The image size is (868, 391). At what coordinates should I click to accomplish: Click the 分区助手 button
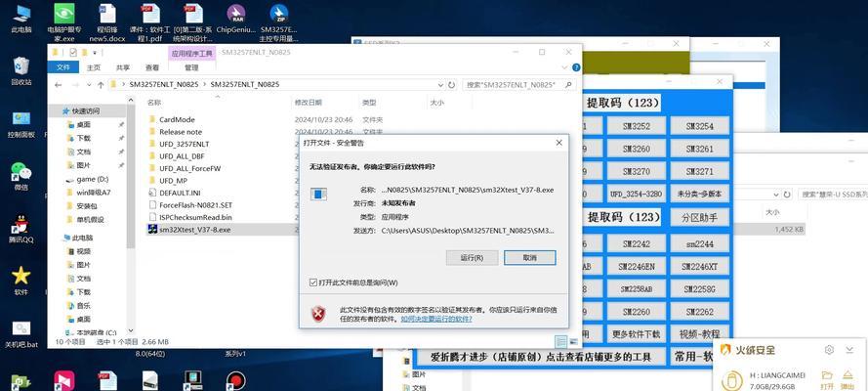point(700,217)
